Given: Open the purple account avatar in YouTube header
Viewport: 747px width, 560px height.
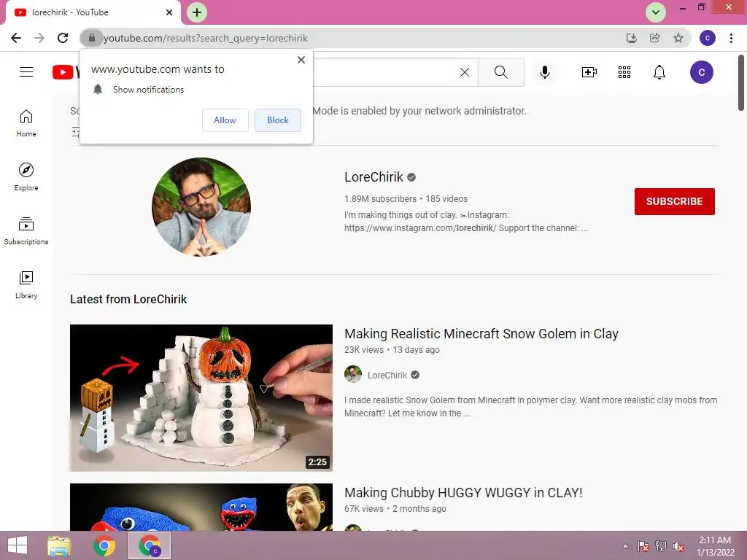Looking at the screenshot, I should [x=701, y=72].
